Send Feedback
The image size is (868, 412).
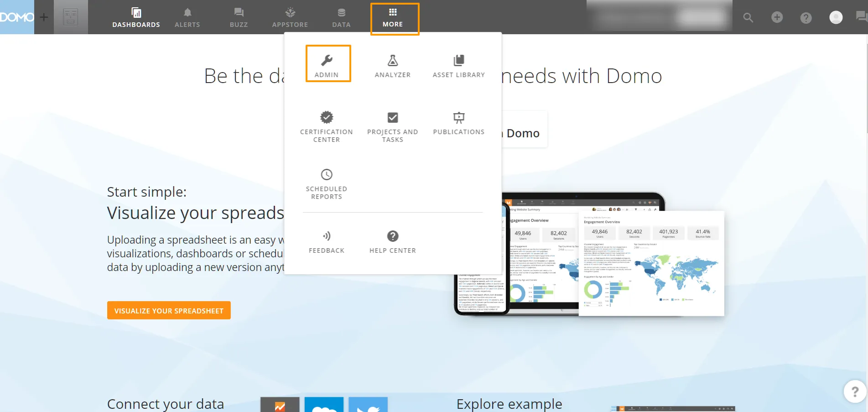click(x=327, y=242)
